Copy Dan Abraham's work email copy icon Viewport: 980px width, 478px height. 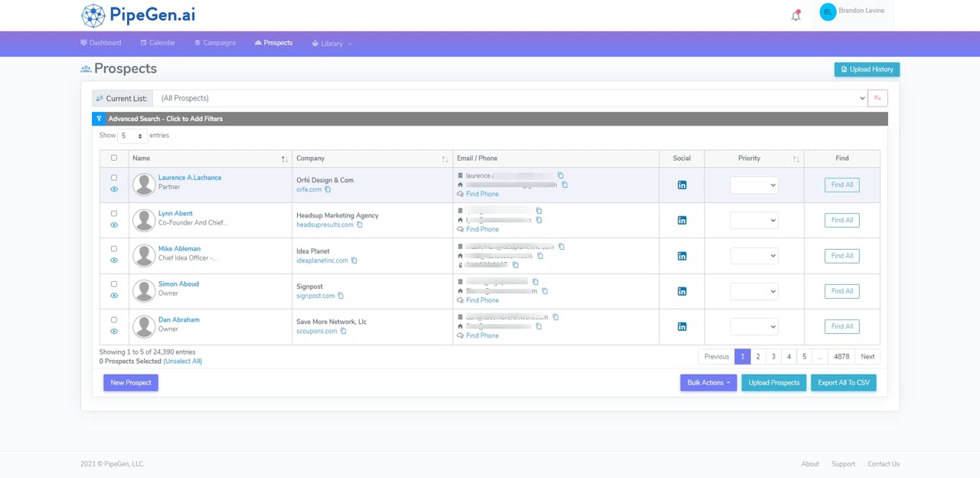556,317
